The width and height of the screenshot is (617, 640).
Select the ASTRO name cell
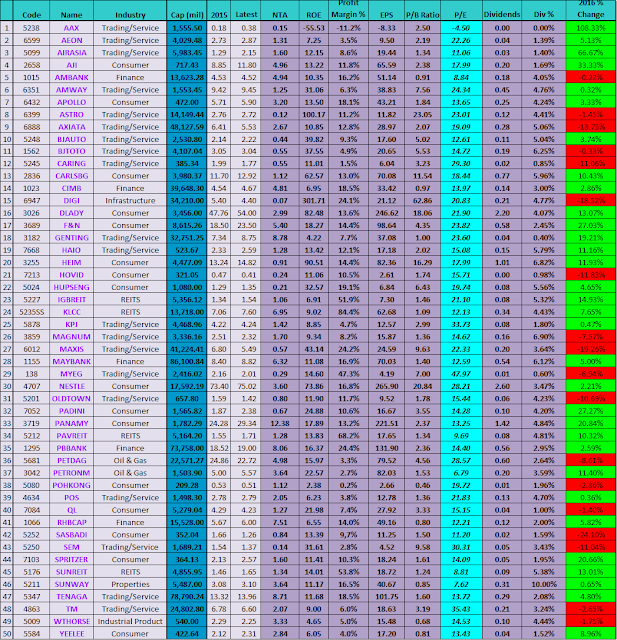pos(71,115)
